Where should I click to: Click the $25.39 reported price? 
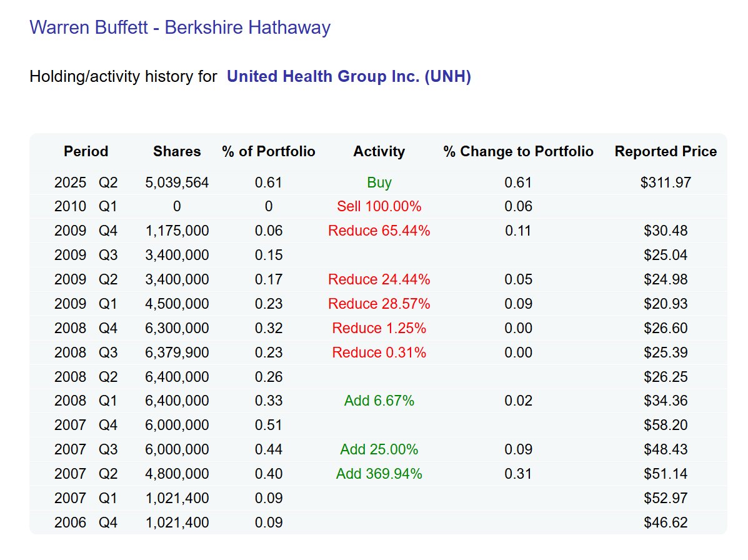coord(666,352)
